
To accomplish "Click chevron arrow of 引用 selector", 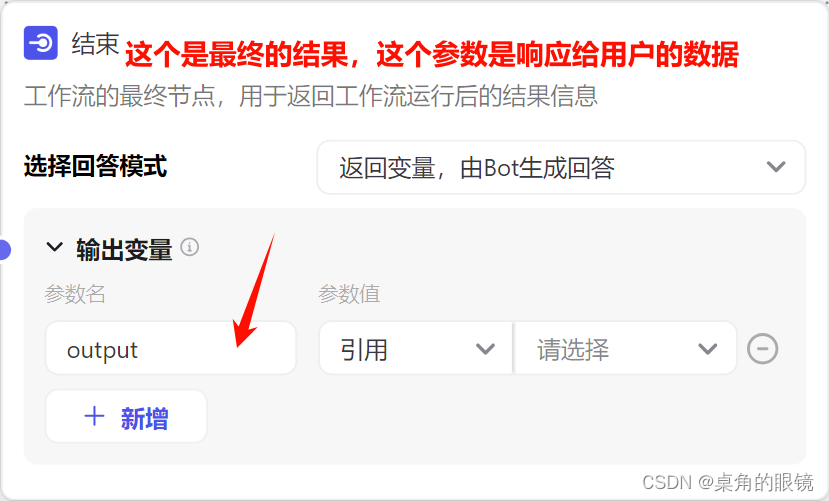I will click(485, 349).
